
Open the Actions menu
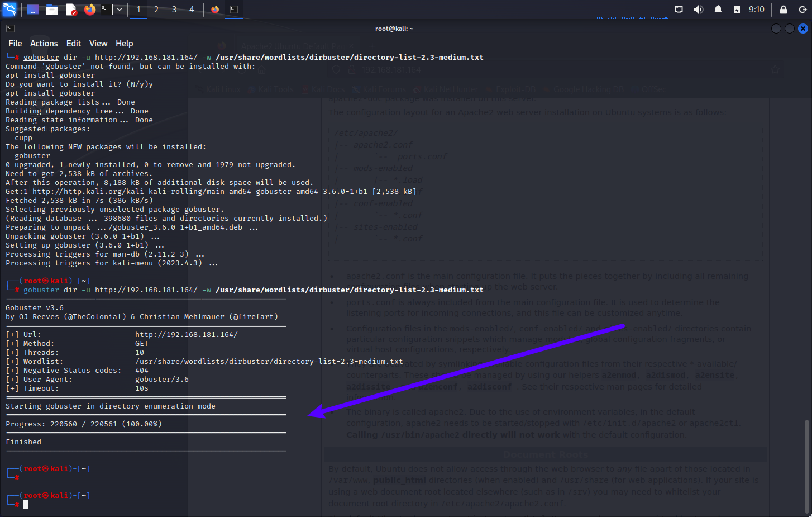click(x=44, y=44)
